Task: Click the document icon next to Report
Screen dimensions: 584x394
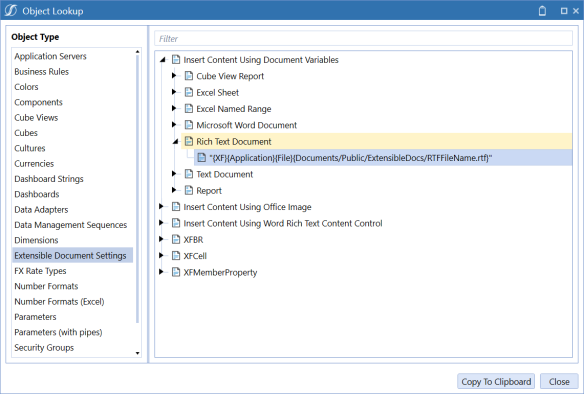Action: (189, 190)
